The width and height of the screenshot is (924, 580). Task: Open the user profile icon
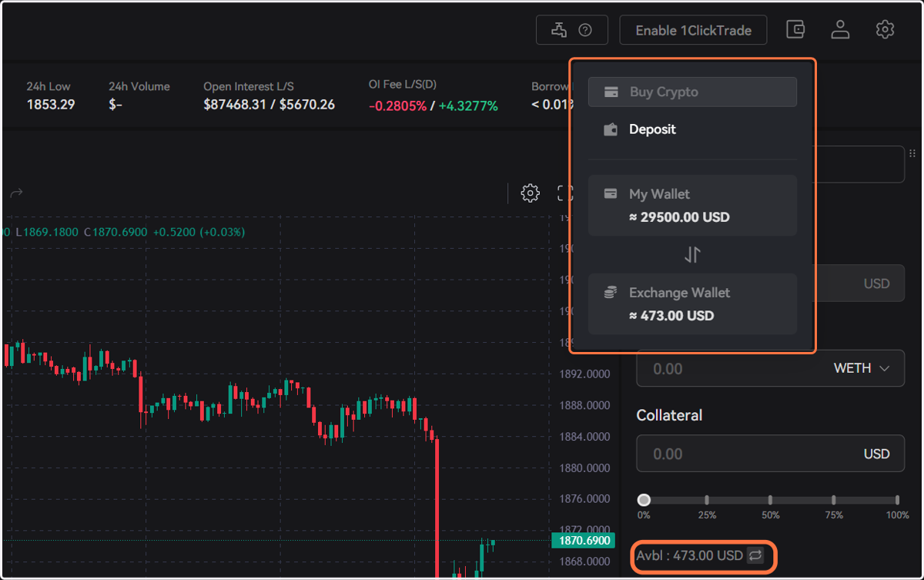840,30
